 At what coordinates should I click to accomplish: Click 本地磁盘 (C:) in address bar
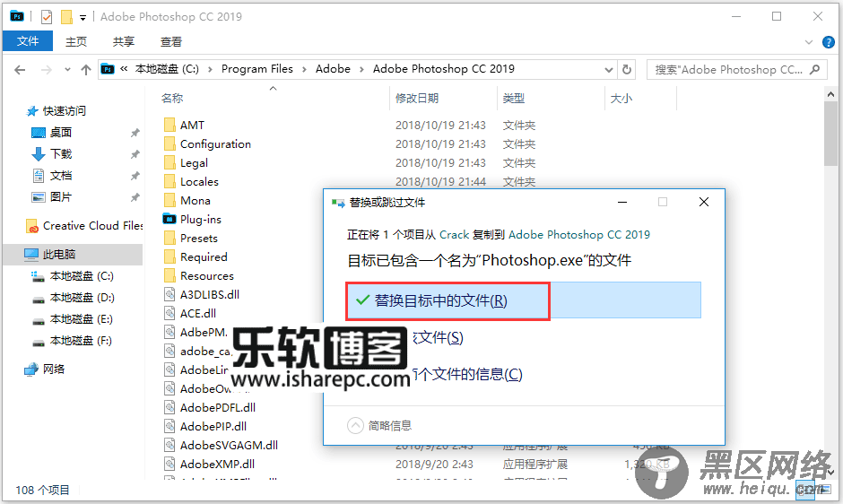tap(167, 69)
